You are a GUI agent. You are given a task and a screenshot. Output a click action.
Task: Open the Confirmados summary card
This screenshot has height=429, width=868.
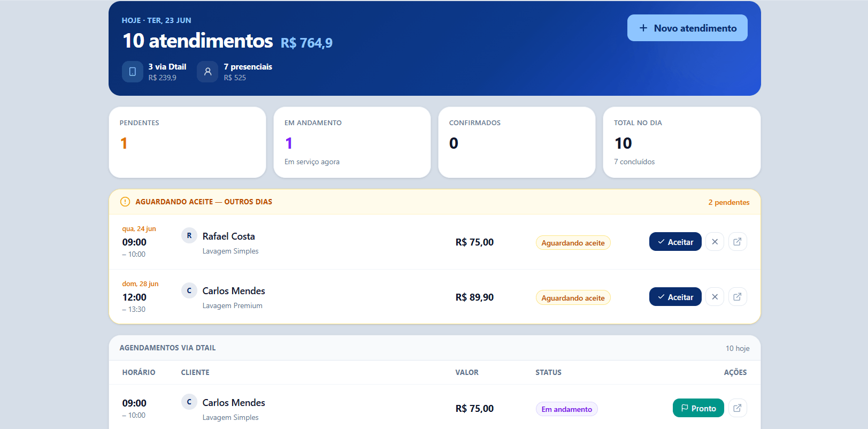[x=517, y=142]
